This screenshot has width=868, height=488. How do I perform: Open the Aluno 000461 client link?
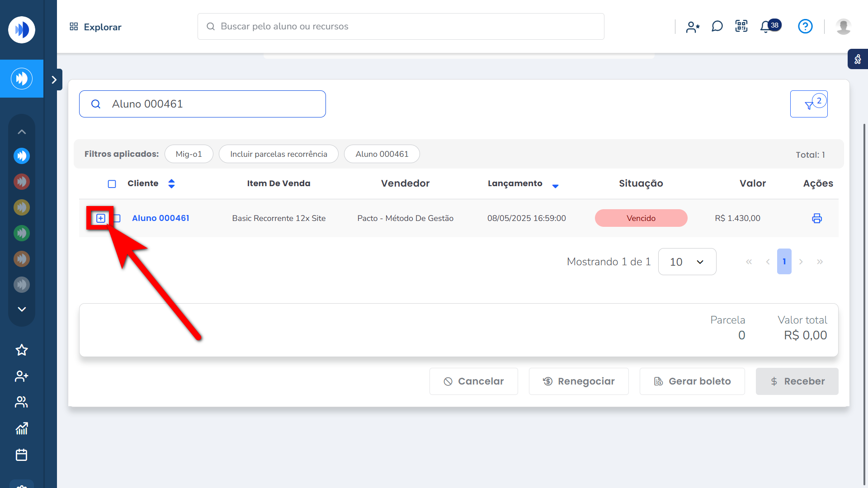tap(160, 218)
